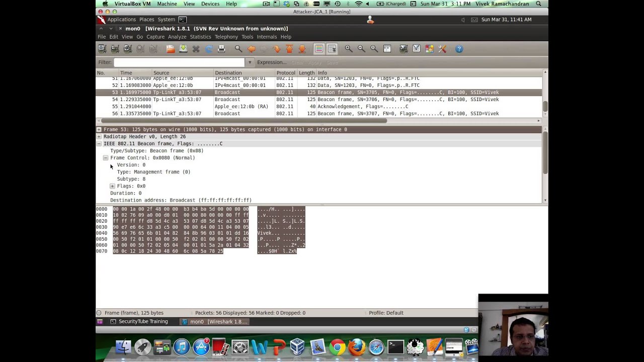
Task: Save the capture file icon
Action: click(x=183, y=49)
